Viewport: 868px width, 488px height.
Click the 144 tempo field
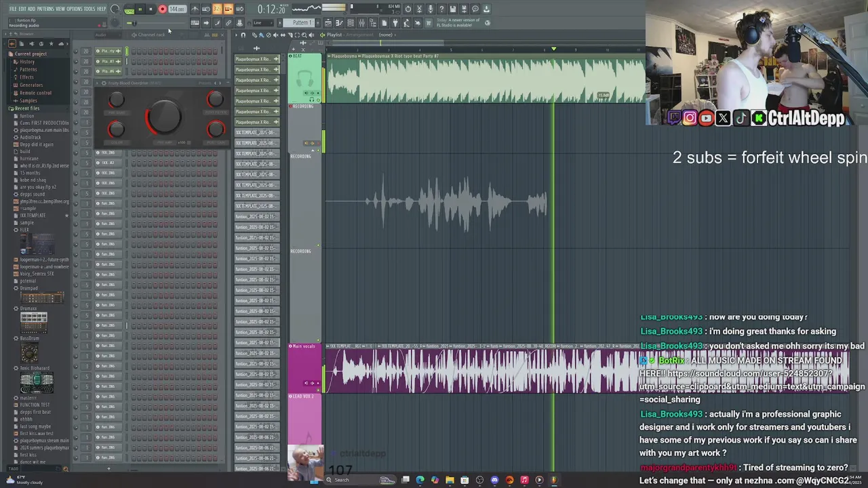pyautogui.click(x=177, y=9)
